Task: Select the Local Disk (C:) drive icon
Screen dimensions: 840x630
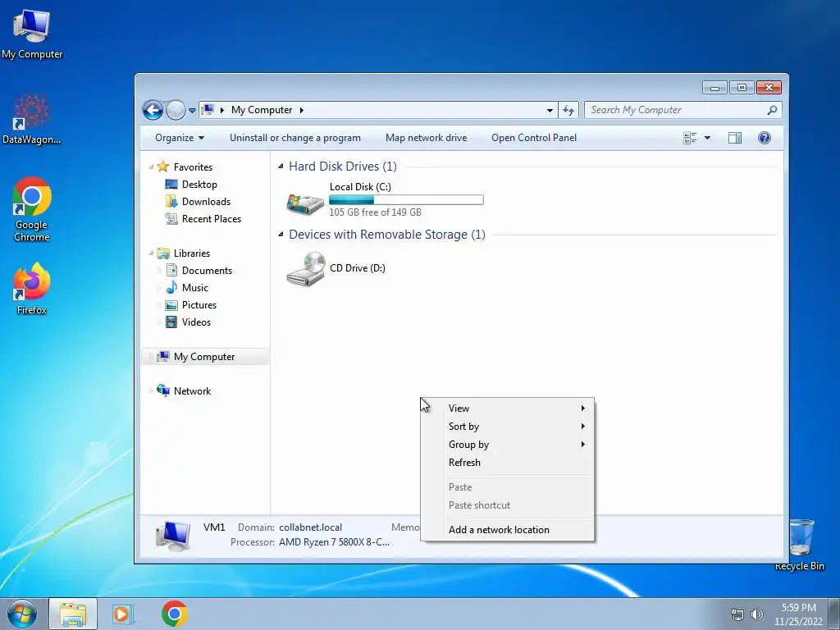Action: coord(305,203)
